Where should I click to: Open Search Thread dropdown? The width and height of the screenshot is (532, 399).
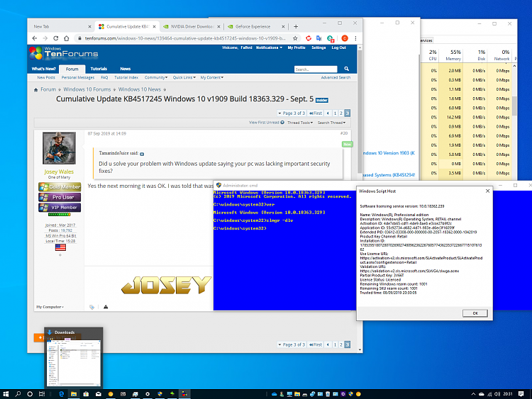click(x=331, y=123)
